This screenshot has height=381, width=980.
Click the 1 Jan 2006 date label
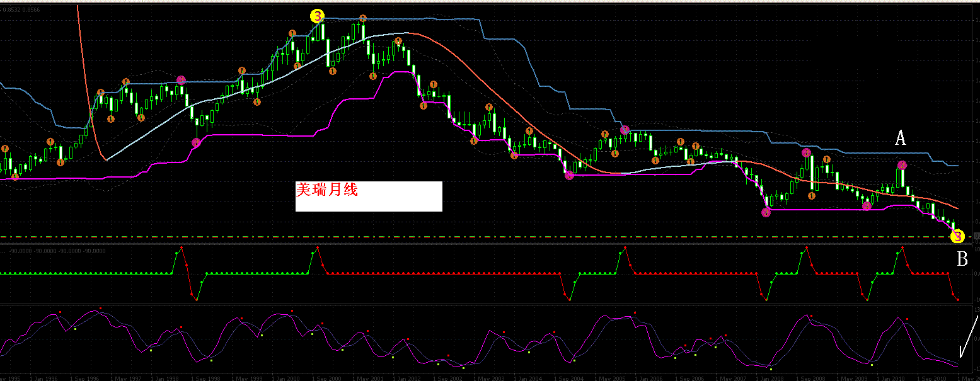click(649, 378)
